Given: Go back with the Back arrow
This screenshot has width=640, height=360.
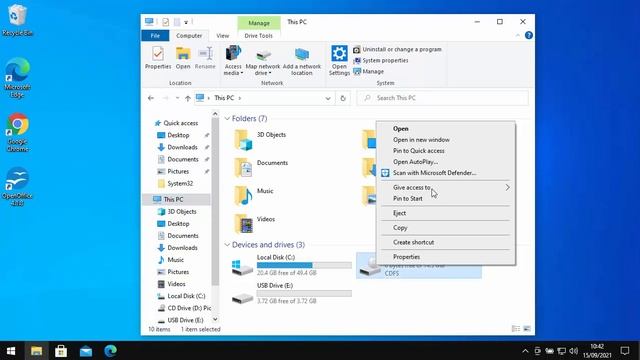Looking at the screenshot, I should tap(151, 98).
